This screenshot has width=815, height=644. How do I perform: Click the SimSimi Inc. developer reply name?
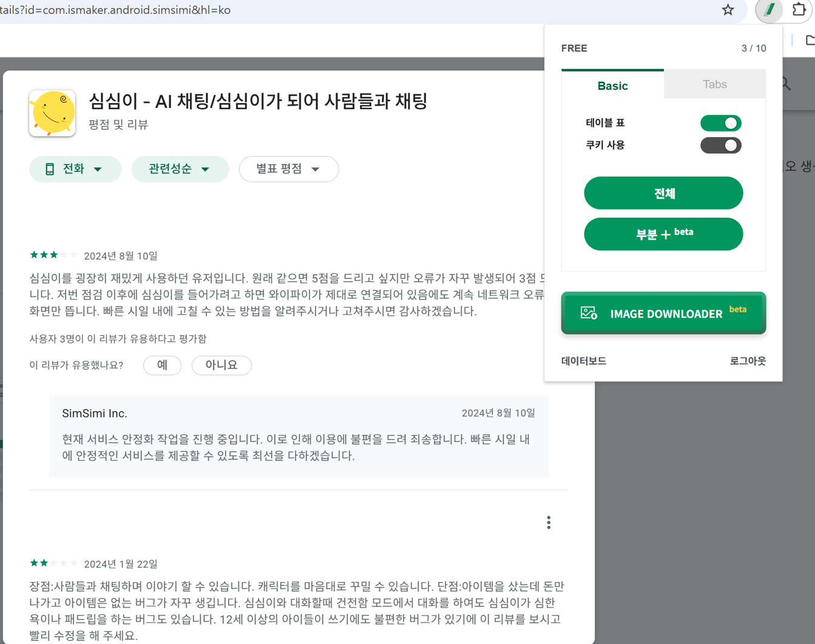point(95,414)
